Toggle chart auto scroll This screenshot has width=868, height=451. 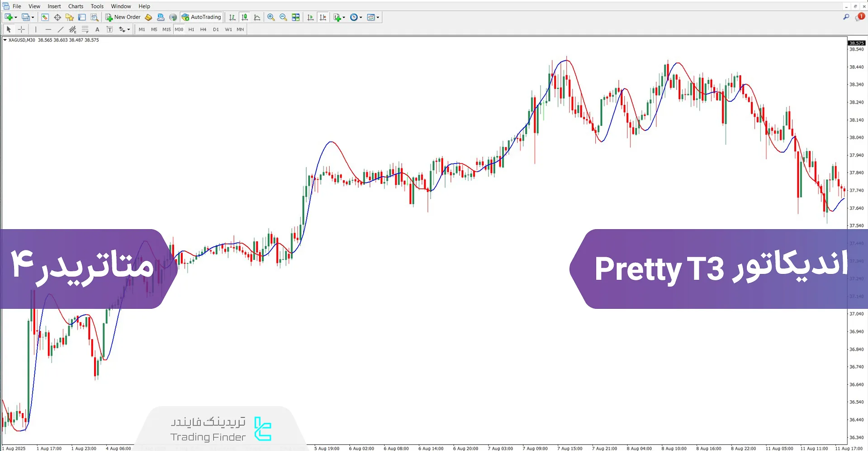click(310, 17)
